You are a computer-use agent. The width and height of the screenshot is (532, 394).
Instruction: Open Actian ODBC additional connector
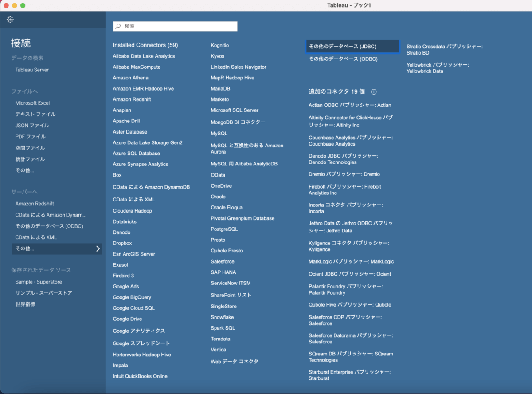click(350, 105)
